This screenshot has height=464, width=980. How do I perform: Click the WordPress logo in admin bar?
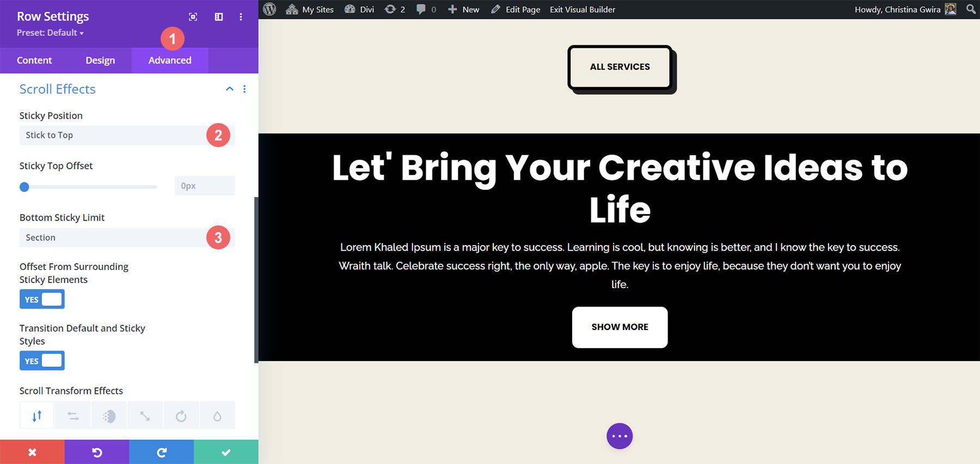(x=269, y=9)
